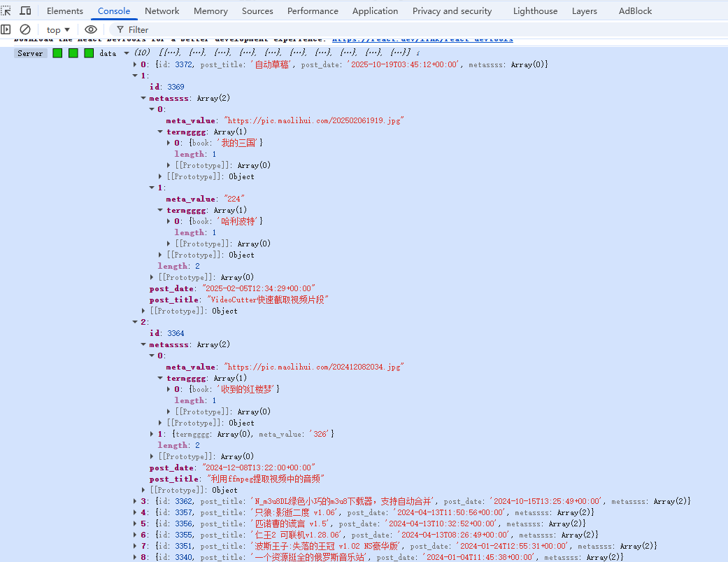Viewport: 728px width, 562px height.
Task: Open the Network tab
Action: pyautogui.click(x=162, y=10)
